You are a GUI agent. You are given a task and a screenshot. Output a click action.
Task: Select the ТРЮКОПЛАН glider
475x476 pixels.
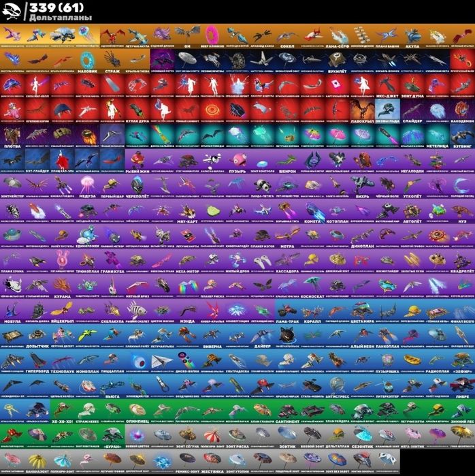pos(87,261)
